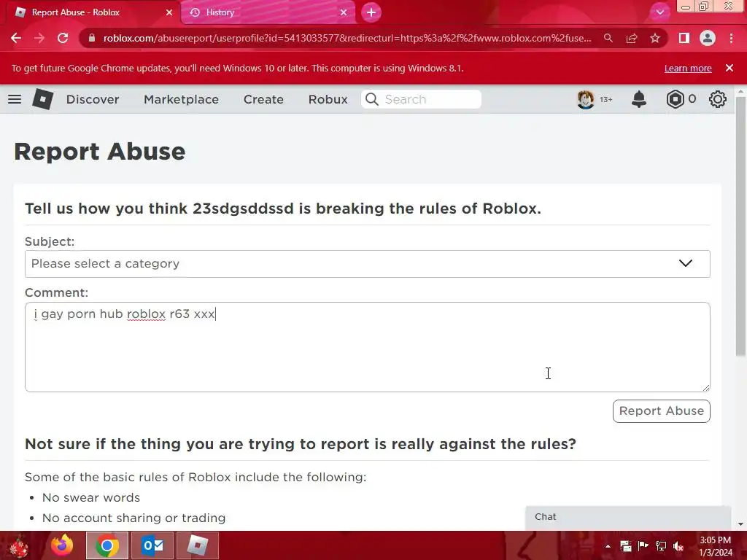The image size is (747, 560).
Task: Open a new browser tab
Action: point(371,12)
